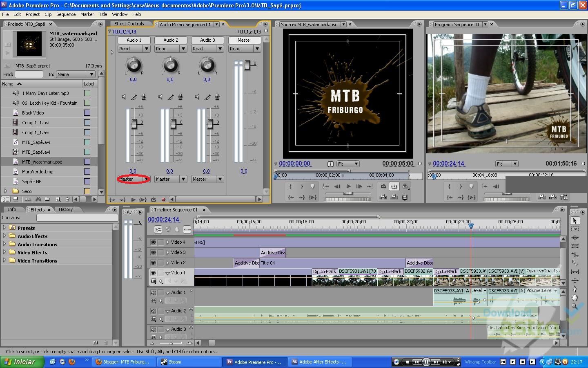This screenshot has height=368, width=588.
Task: Mute Audio 1 channel in Audio Mixer
Action: pyautogui.click(x=124, y=97)
